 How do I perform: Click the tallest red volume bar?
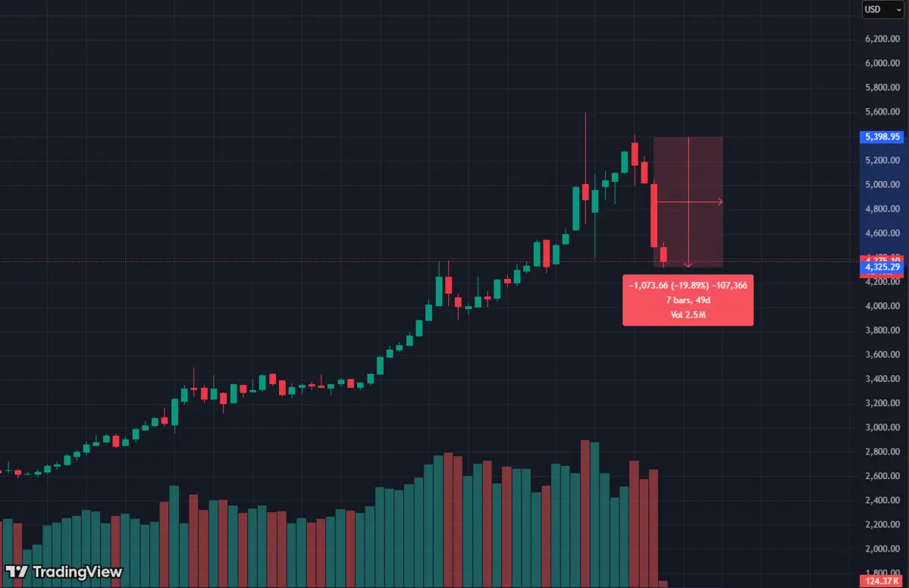click(x=585, y=511)
